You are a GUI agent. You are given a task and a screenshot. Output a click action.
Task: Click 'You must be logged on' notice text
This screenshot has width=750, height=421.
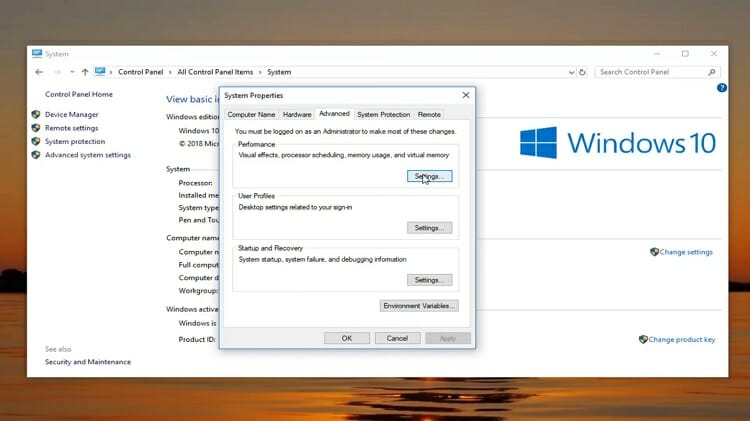coord(345,131)
